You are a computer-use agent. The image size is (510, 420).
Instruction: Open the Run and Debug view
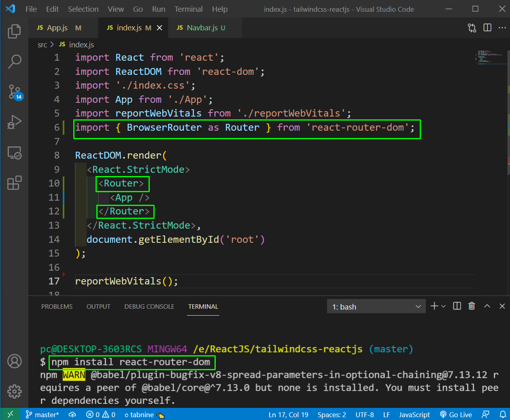click(x=15, y=122)
